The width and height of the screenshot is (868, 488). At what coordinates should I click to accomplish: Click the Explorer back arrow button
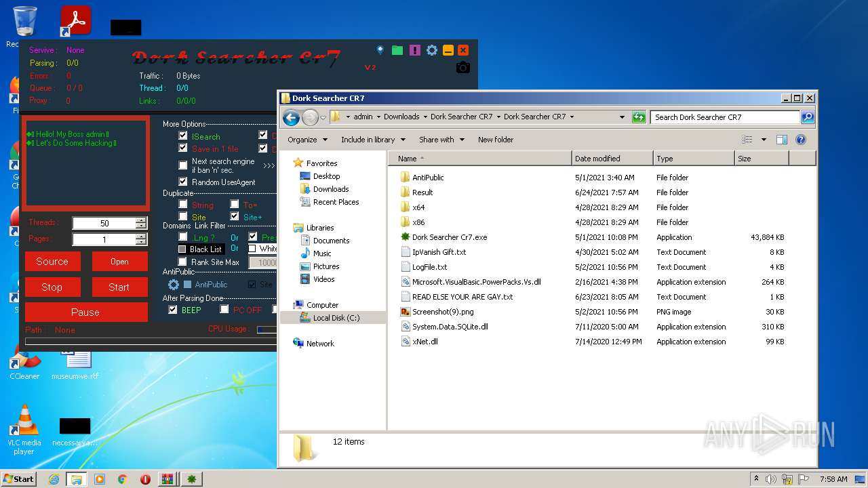[x=291, y=117]
